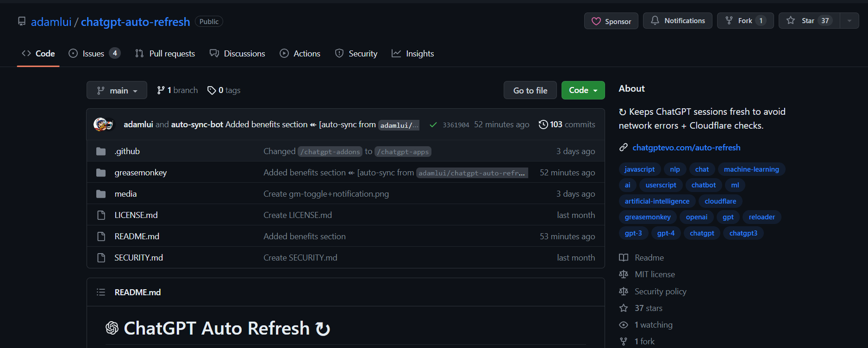Viewport: 868px width, 348px height.
Task: Switch to the Code tab
Action: click(38, 54)
